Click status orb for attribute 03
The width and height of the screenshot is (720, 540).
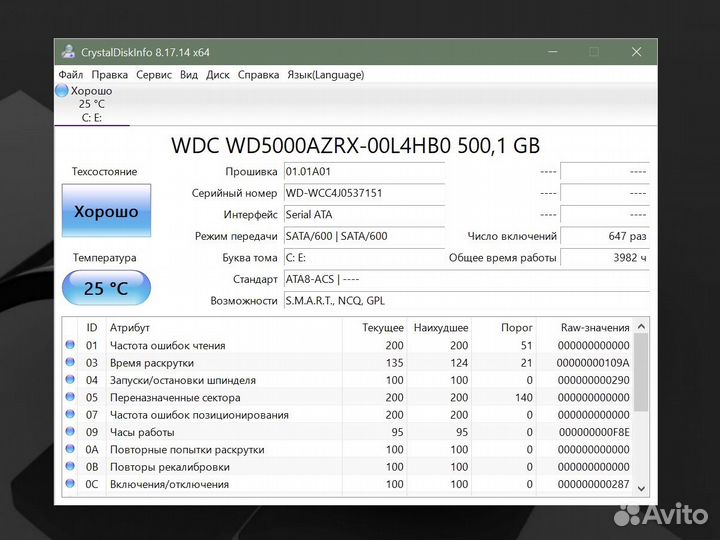click(x=70, y=362)
